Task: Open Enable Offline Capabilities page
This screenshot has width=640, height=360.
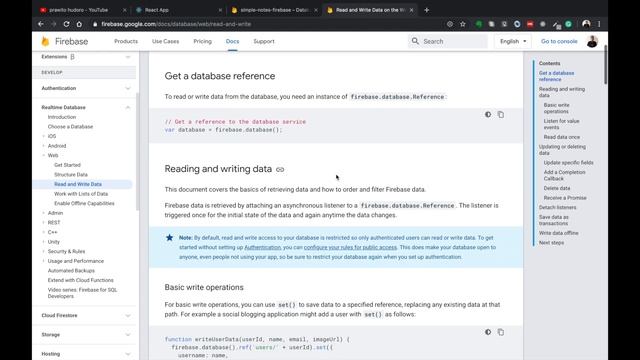Action: tap(84, 203)
